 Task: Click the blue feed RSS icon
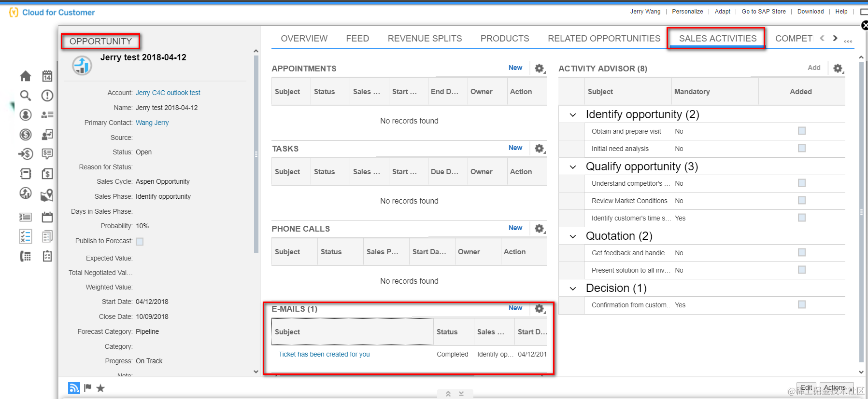74,388
